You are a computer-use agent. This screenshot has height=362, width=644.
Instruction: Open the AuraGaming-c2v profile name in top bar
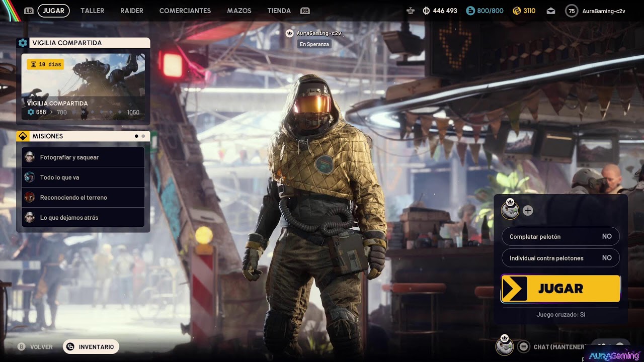(604, 11)
